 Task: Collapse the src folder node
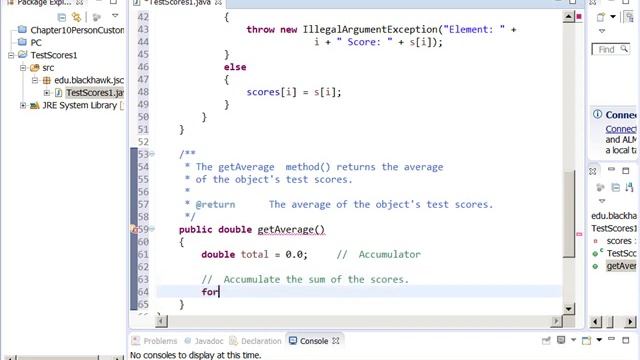point(23,68)
